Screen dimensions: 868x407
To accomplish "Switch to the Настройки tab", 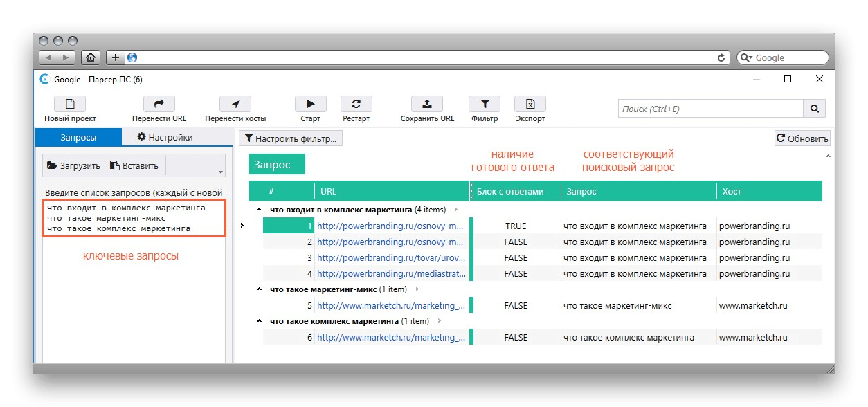I will pos(165,137).
